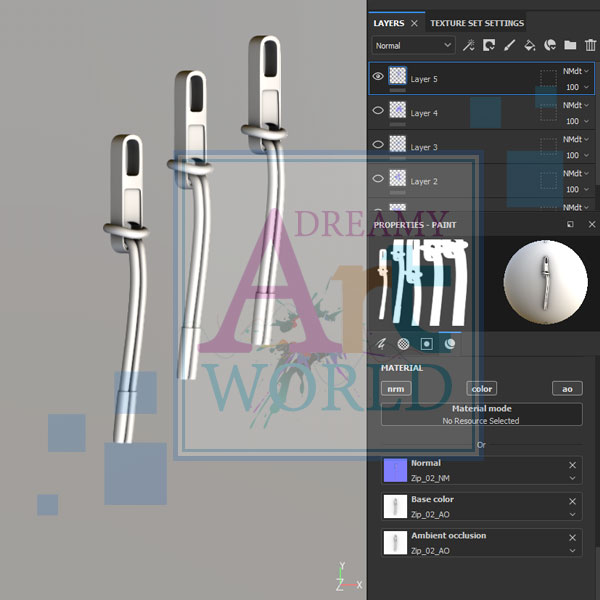
Task: Click the add mask icon in Layers toolbar
Action: point(489,45)
